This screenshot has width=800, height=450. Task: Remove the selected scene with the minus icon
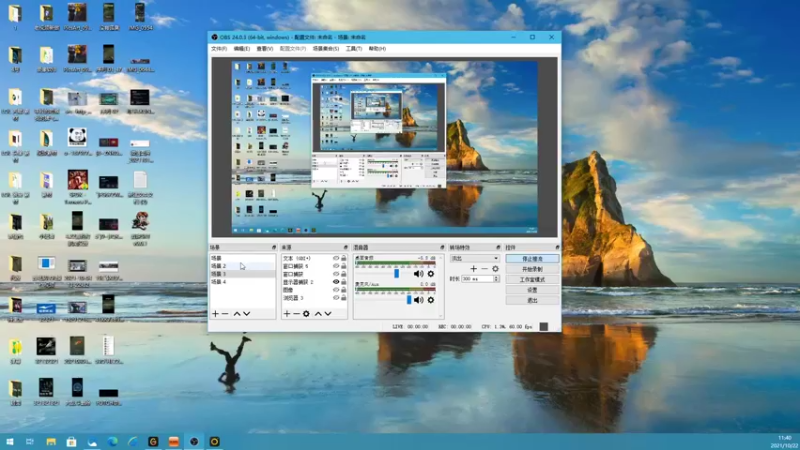225,314
